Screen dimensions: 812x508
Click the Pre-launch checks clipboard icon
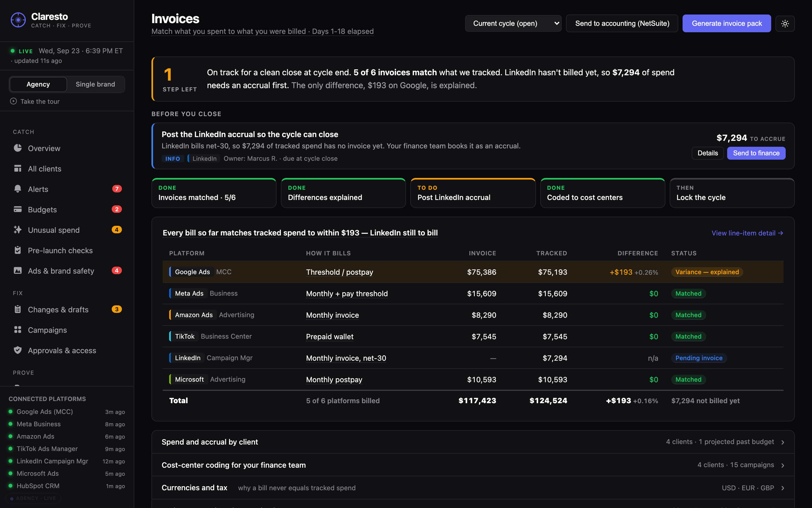click(x=18, y=250)
